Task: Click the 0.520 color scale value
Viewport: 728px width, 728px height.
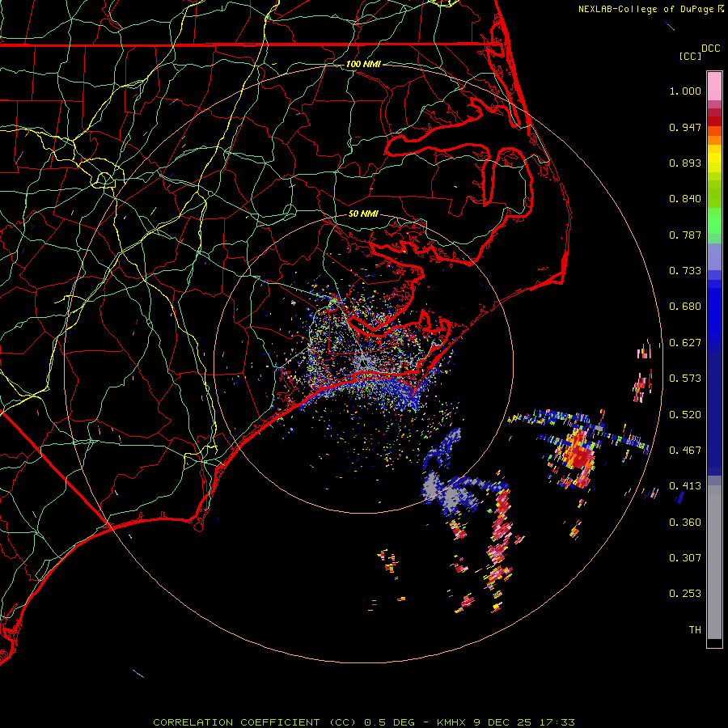Action: coord(685,415)
